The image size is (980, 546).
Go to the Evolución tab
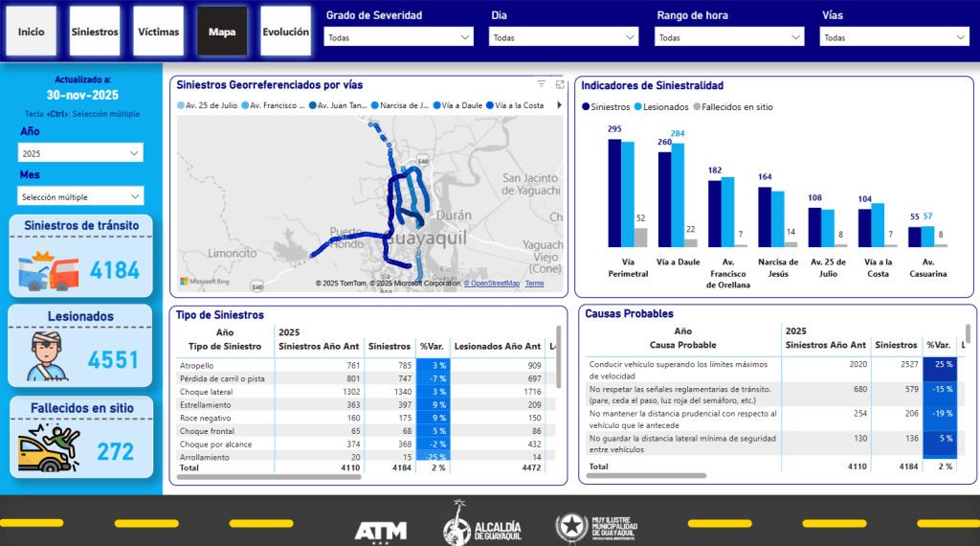(285, 32)
